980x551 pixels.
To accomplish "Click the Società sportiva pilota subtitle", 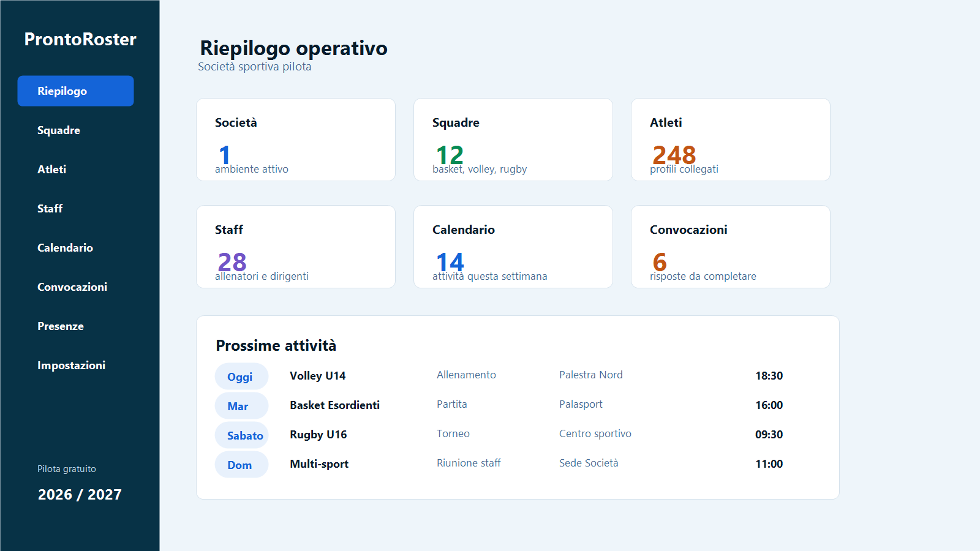I will pos(255,67).
